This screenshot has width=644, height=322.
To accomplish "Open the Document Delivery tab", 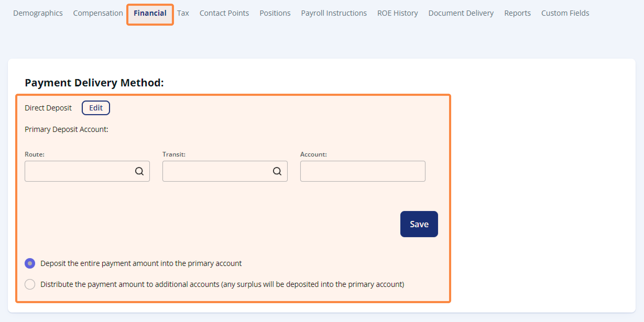I will click(x=461, y=13).
